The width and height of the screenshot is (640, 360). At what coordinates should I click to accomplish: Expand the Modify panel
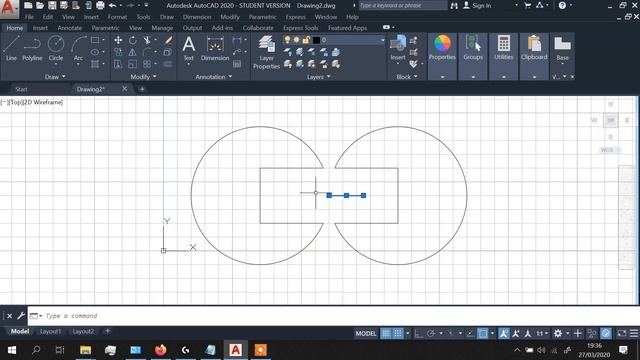point(143,76)
